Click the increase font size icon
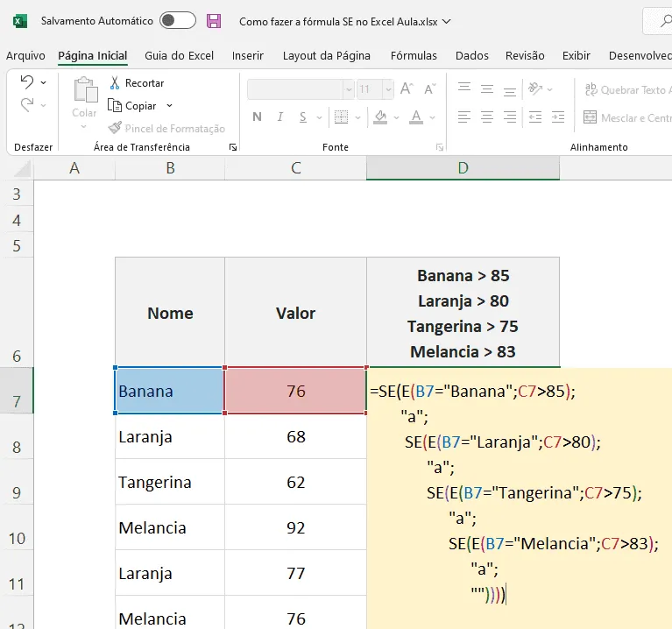672x629 pixels. tap(407, 88)
